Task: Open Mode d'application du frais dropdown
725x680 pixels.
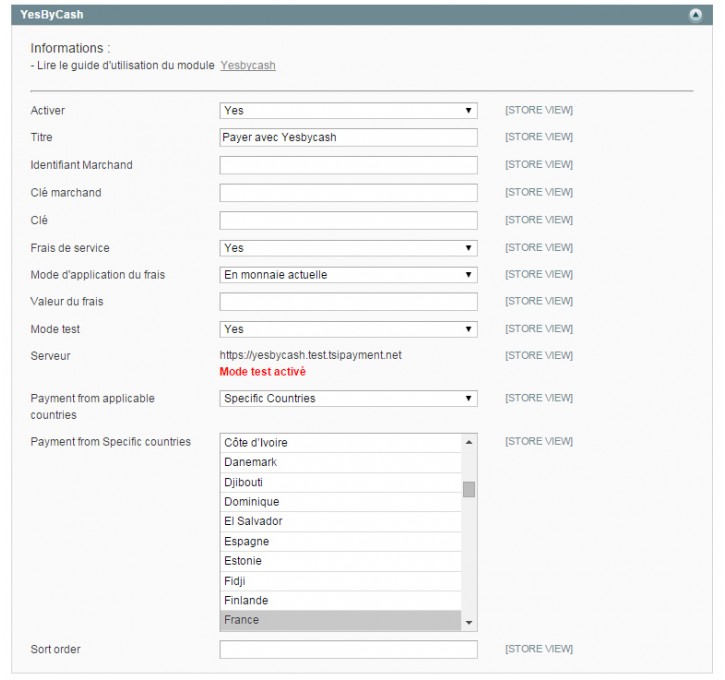Action: pos(348,274)
